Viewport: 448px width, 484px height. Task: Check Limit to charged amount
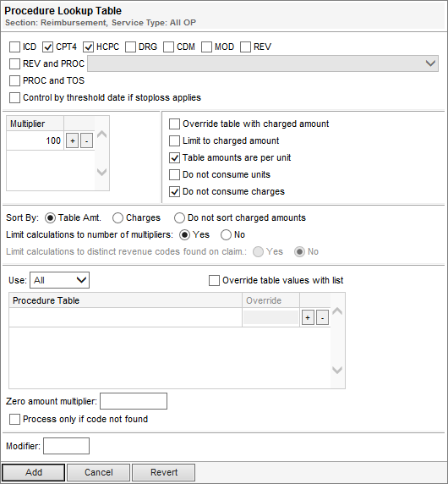coord(174,140)
